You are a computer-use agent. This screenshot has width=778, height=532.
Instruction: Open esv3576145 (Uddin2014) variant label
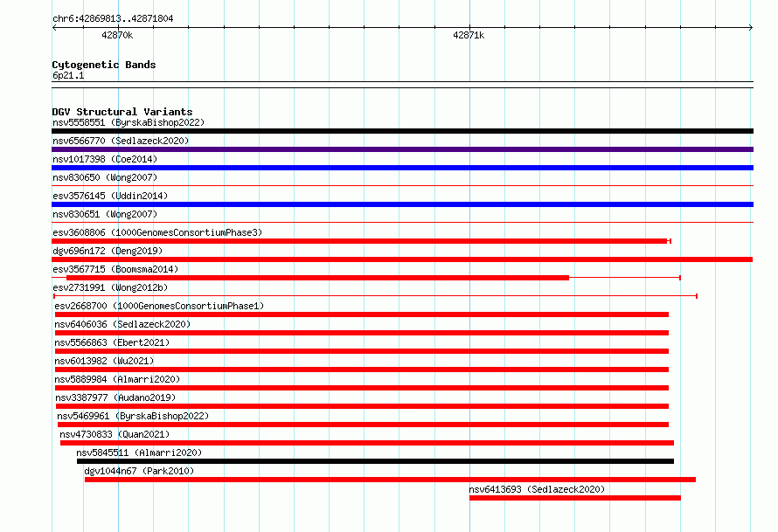point(110,196)
